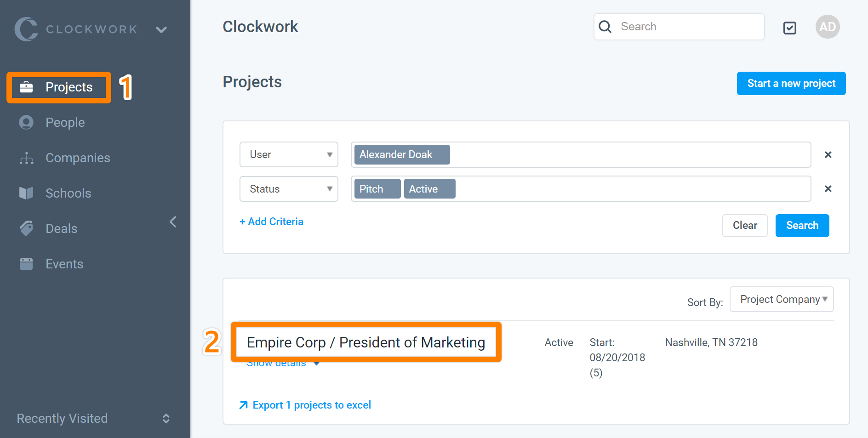This screenshot has width=868, height=438.
Task: Click the Events calendar icon
Action: point(26,264)
